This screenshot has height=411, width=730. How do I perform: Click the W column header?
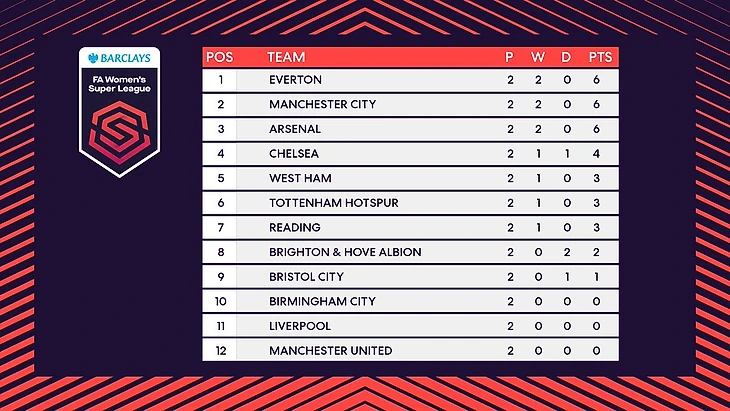pyautogui.click(x=537, y=57)
